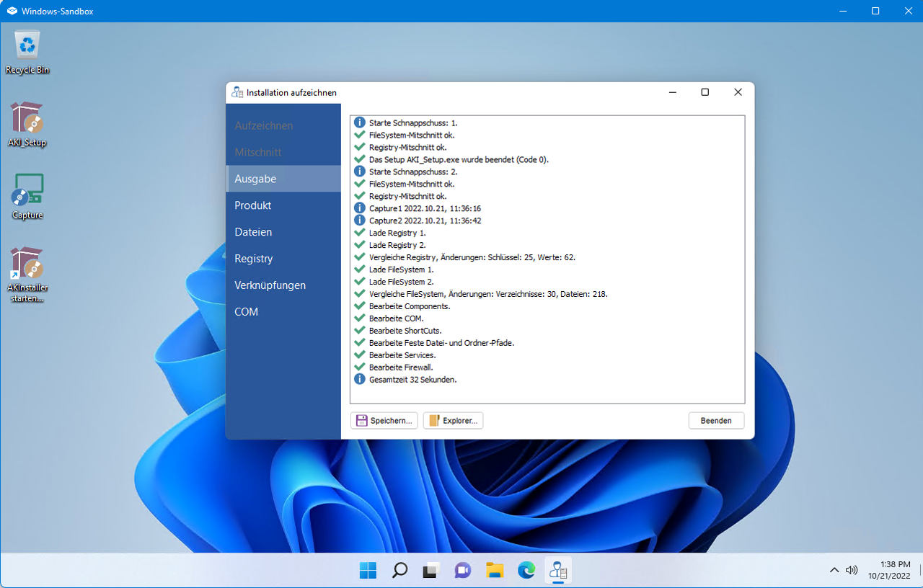The height and width of the screenshot is (588, 923).
Task: Click the Explorer... button
Action: coord(453,421)
